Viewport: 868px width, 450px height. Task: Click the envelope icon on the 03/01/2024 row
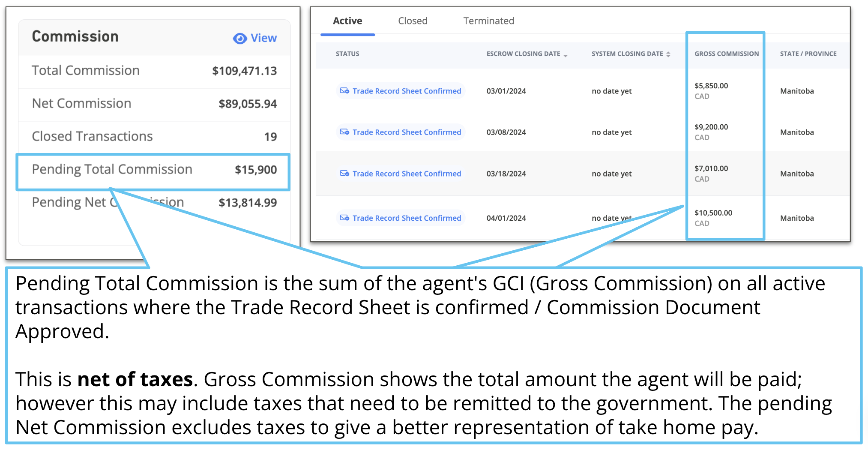click(x=344, y=90)
